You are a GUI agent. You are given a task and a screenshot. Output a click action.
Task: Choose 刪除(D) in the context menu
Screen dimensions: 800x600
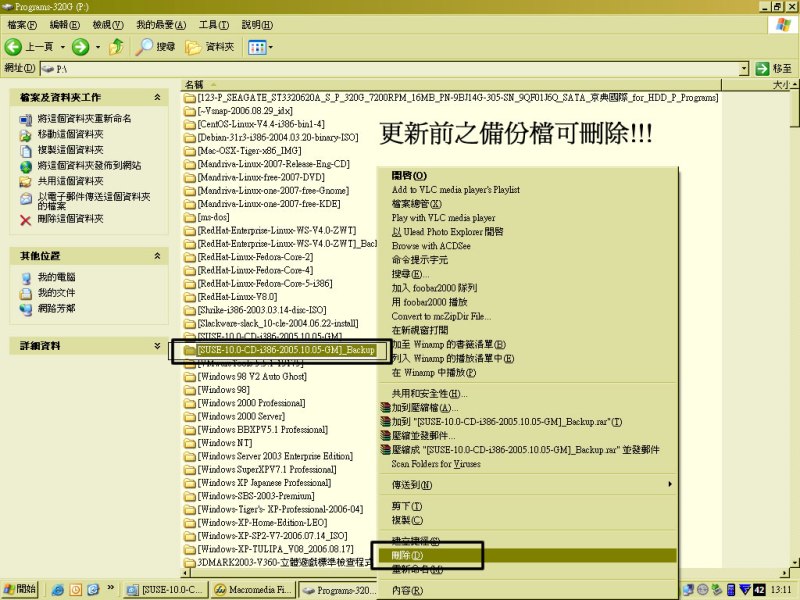pos(410,554)
